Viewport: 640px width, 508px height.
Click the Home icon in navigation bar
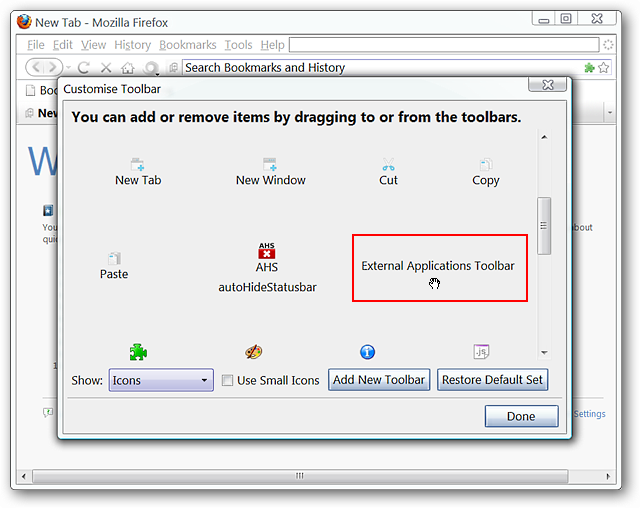coord(128,68)
